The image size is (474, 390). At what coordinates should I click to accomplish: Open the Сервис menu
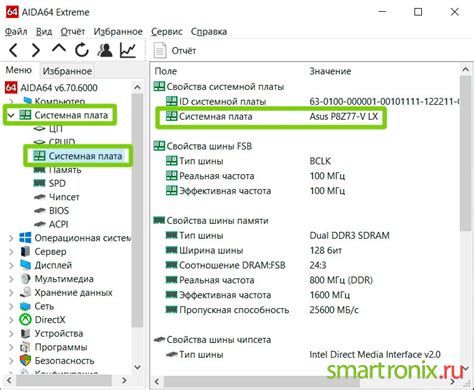(167, 32)
